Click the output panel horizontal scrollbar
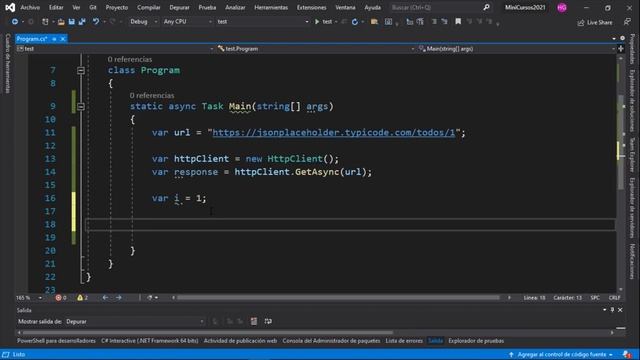 click(207, 333)
